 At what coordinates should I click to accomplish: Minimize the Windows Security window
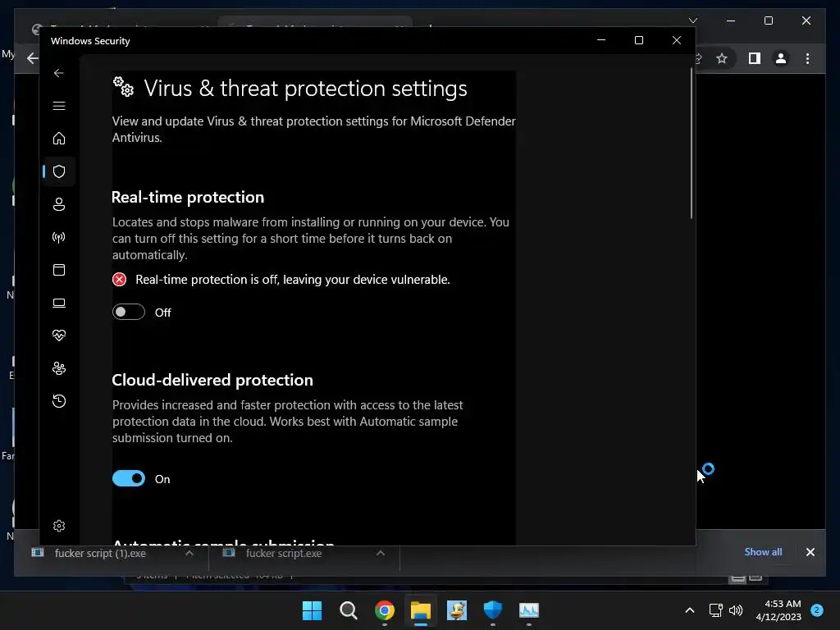point(601,40)
